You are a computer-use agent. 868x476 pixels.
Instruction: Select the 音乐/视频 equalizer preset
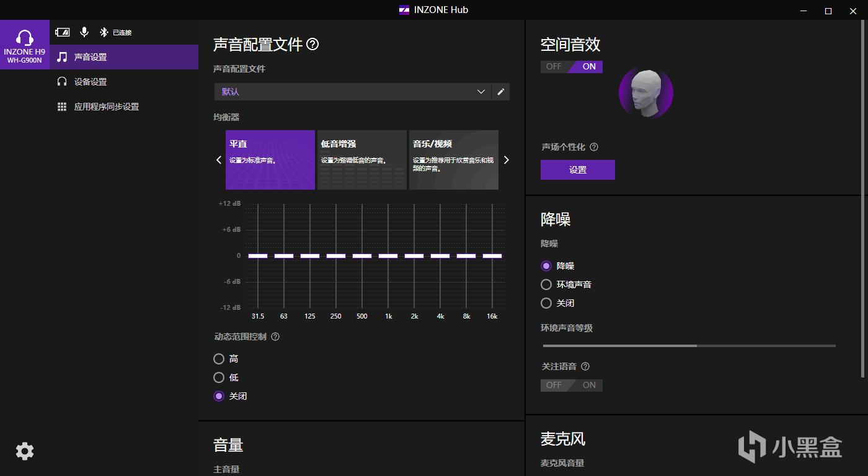(454, 160)
